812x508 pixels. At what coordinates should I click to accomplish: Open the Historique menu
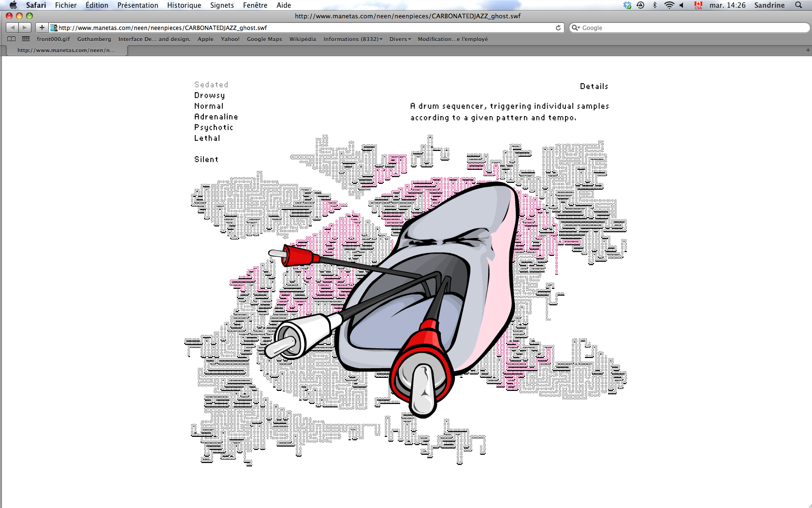point(184,5)
